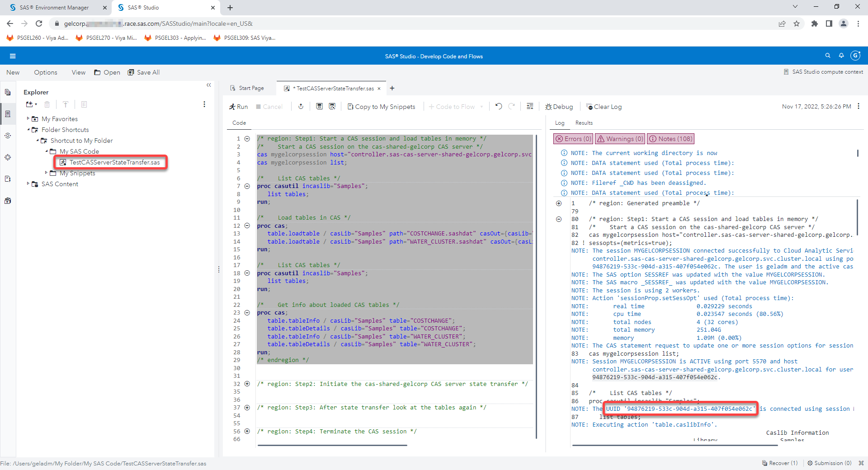Open the View menu
Viewport: 868px width, 470px height.
click(78, 72)
